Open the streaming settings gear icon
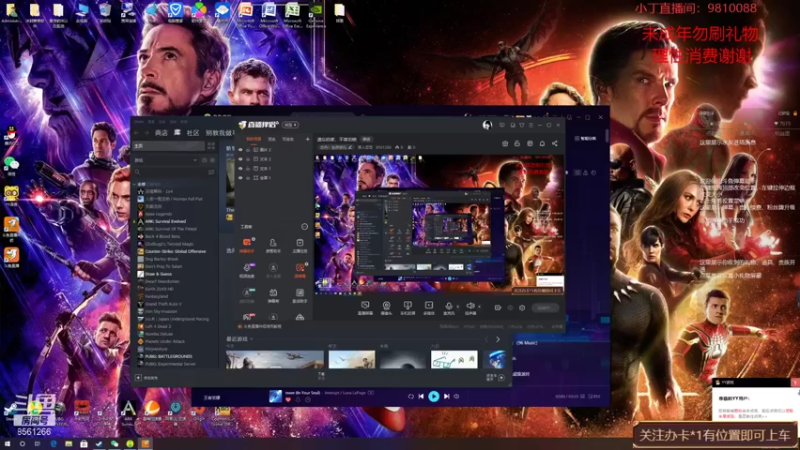The image size is (800, 450). click(x=522, y=308)
